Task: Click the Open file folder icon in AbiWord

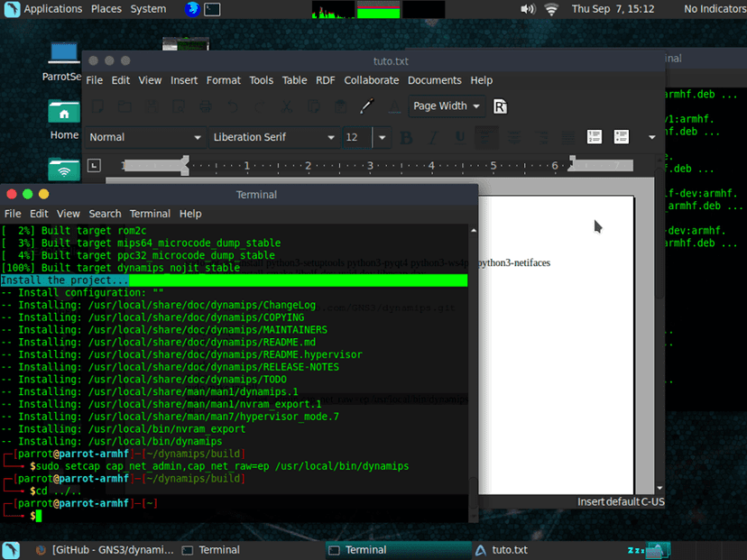Action: pos(124,106)
